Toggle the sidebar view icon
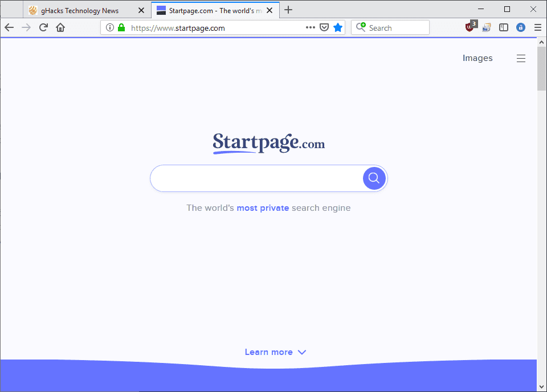 click(x=503, y=27)
